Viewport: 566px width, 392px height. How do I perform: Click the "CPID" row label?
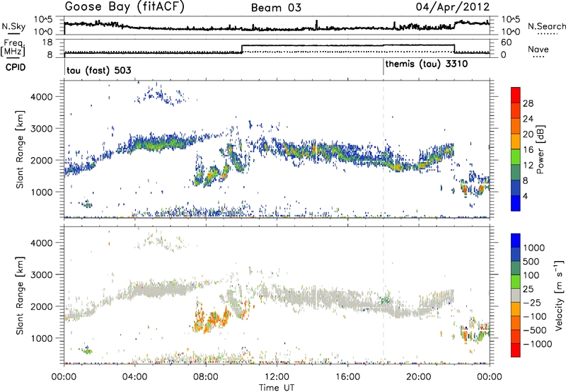pyautogui.click(x=16, y=67)
